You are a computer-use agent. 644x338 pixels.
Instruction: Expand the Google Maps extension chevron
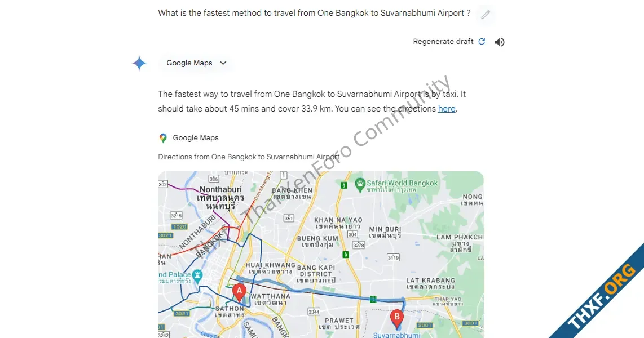click(223, 63)
